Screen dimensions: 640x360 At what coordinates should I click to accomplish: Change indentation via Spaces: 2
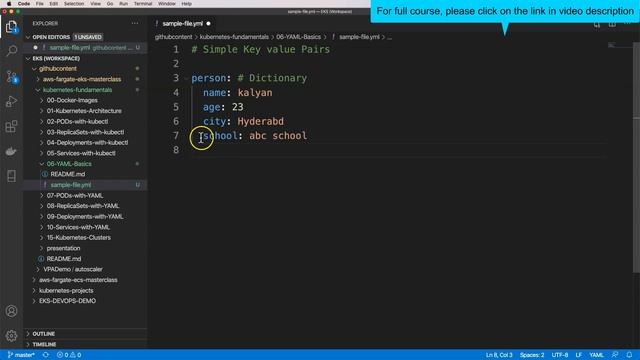click(x=532, y=355)
